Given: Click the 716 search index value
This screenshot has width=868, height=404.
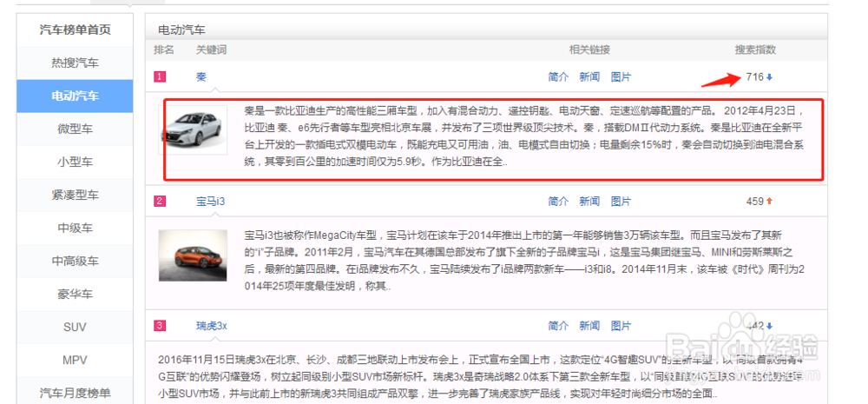Looking at the screenshot, I should point(754,77).
